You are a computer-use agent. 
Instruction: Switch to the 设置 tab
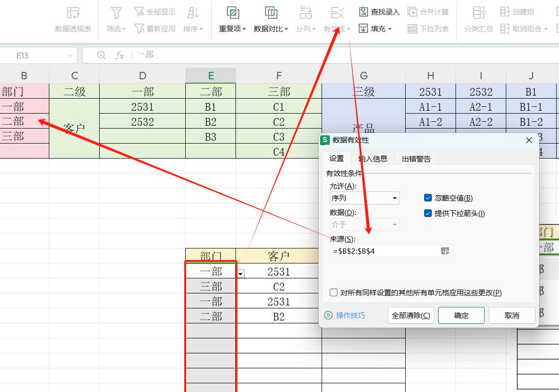pyautogui.click(x=337, y=159)
